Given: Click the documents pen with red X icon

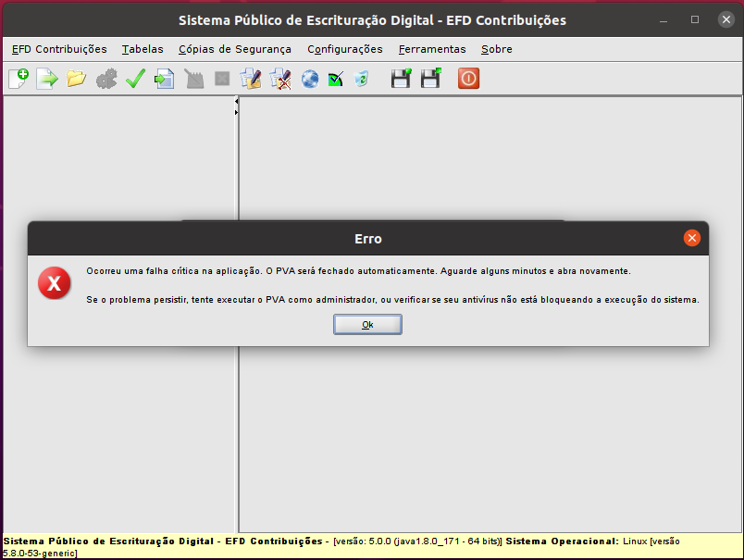Looking at the screenshot, I should pyautogui.click(x=280, y=79).
